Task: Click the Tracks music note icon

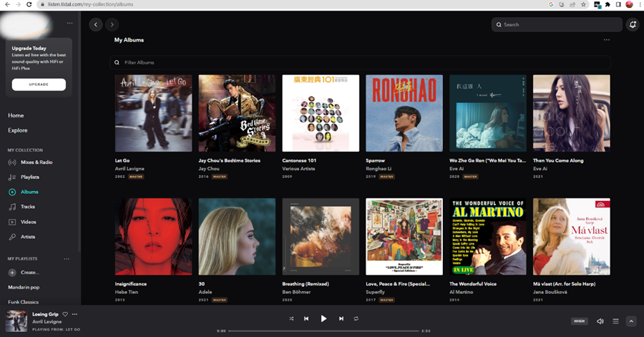Action: tap(12, 207)
